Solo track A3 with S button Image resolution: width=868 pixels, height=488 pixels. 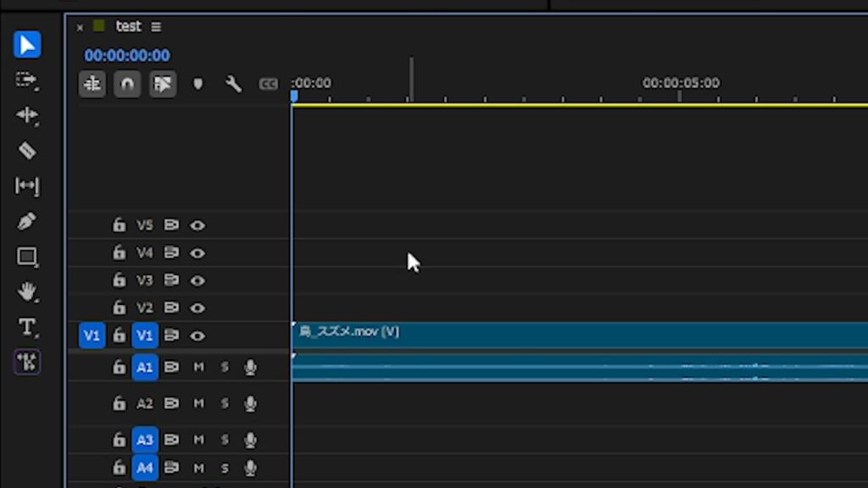pyautogui.click(x=225, y=440)
